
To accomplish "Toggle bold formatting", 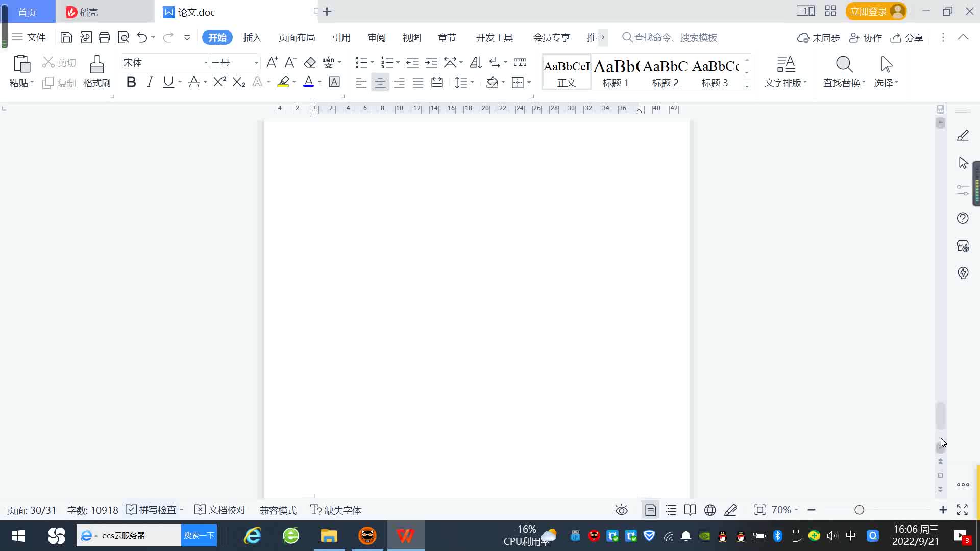I will [131, 82].
